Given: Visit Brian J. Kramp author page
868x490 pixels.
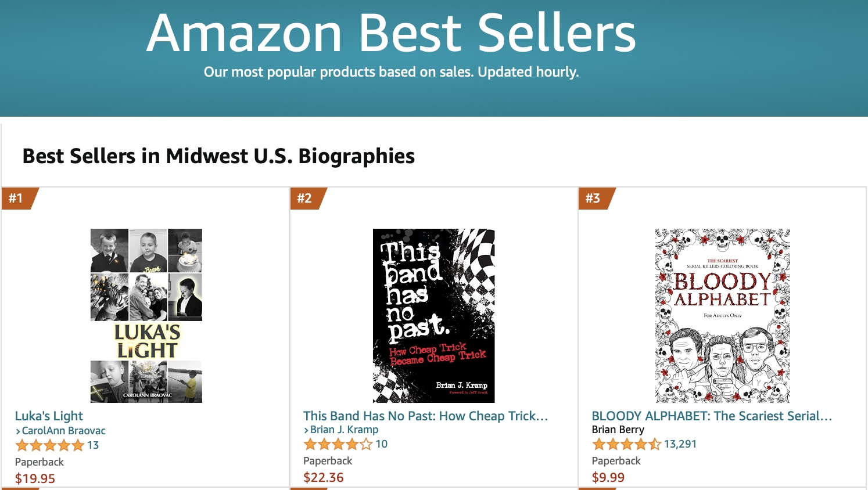Looking at the screenshot, I should click(x=345, y=430).
